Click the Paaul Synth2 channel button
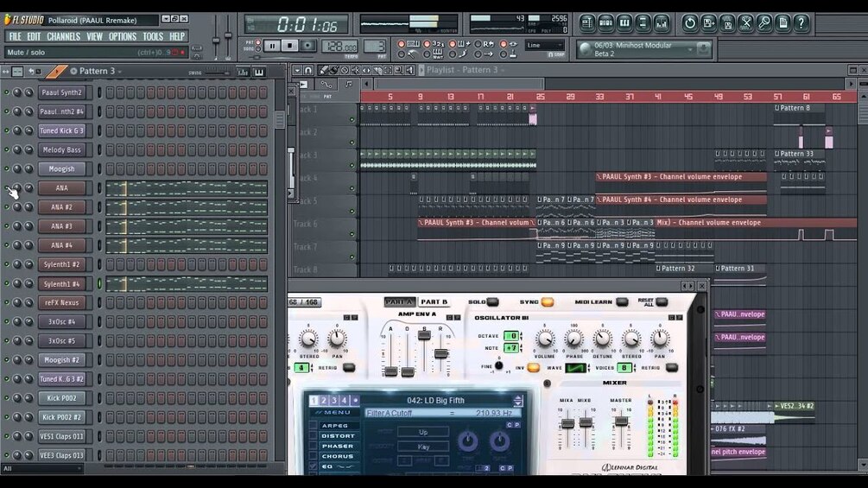The height and width of the screenshot is (488, 868). tap(61, 92)
